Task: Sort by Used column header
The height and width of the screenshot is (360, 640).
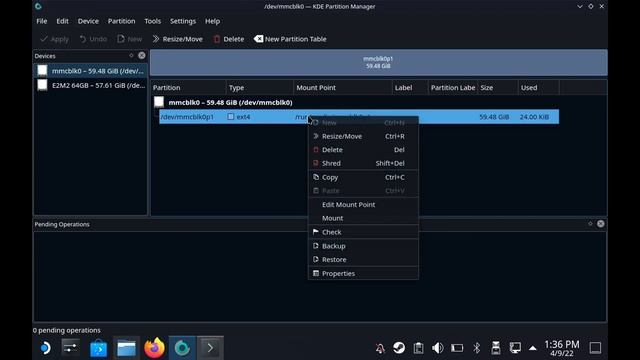Action: point(538,87)
